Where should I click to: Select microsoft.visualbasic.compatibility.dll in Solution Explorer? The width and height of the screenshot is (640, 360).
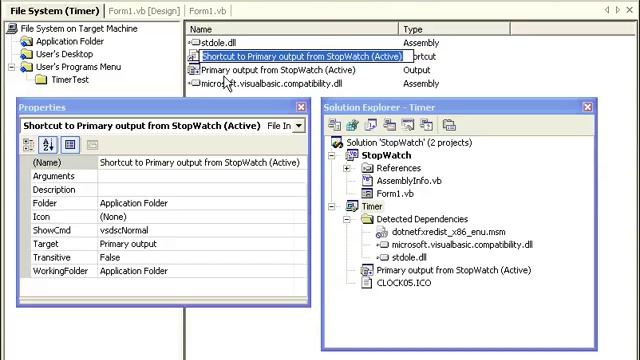click(462, 245)
